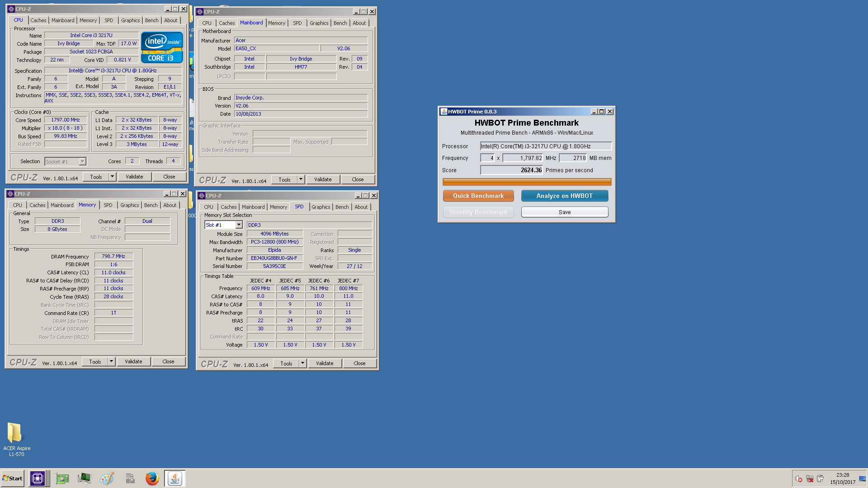Click the Windows Start button

[12, 479]
